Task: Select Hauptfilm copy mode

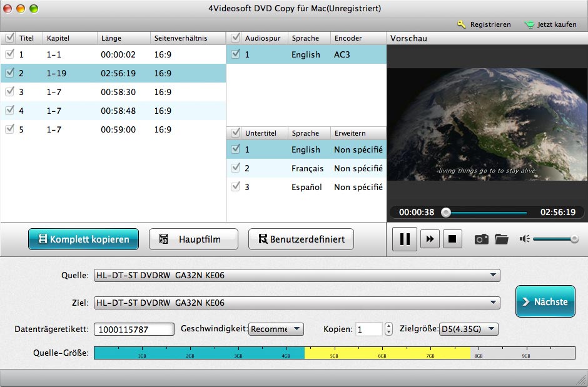Action: (x=193, y=239)
